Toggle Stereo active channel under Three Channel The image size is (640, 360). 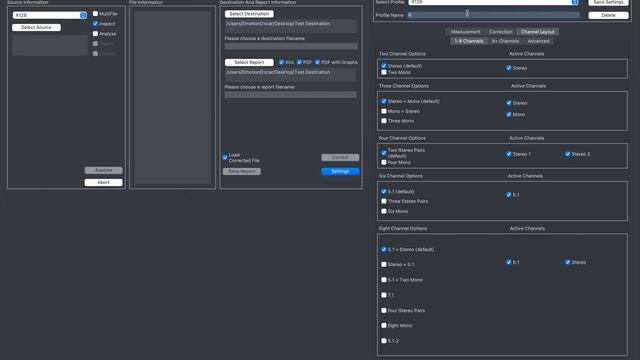coord(509,103)
